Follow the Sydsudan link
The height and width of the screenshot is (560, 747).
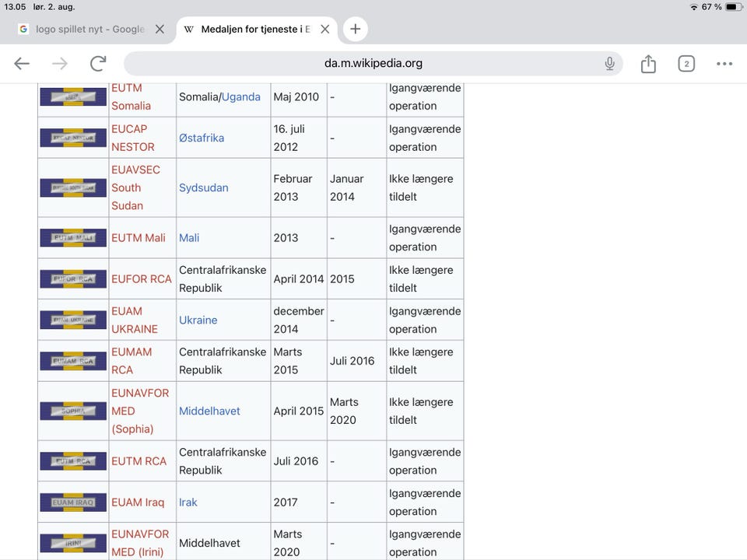203,187
